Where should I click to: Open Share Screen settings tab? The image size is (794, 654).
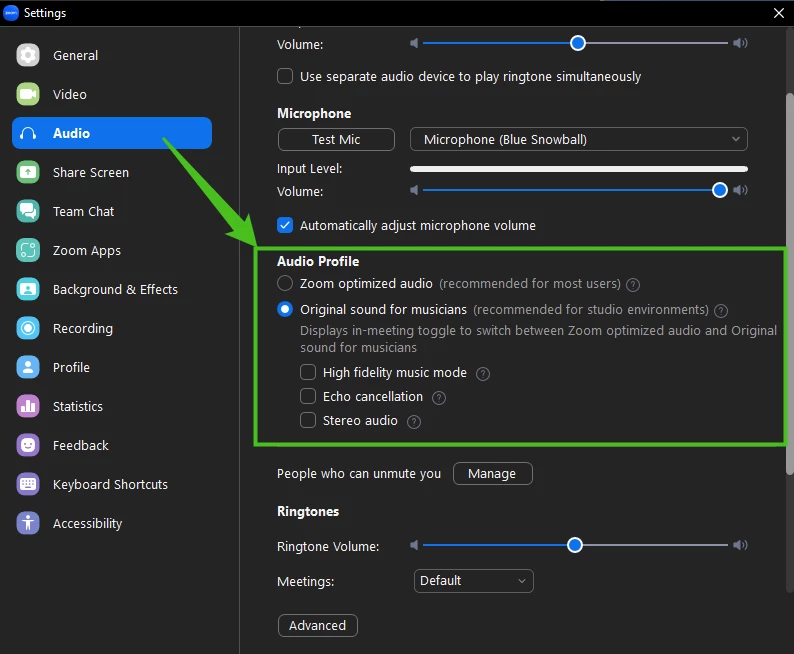click(x=112, y=172)
